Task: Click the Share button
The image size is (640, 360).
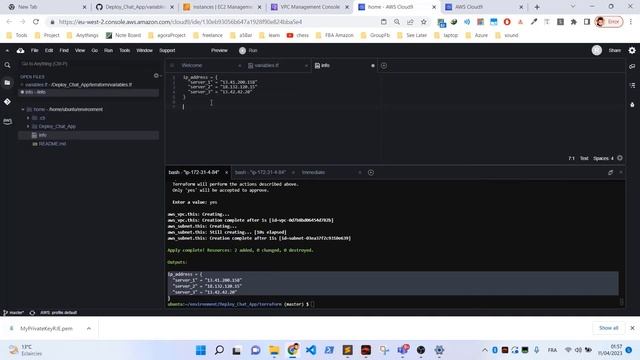Action: point(615,51)
